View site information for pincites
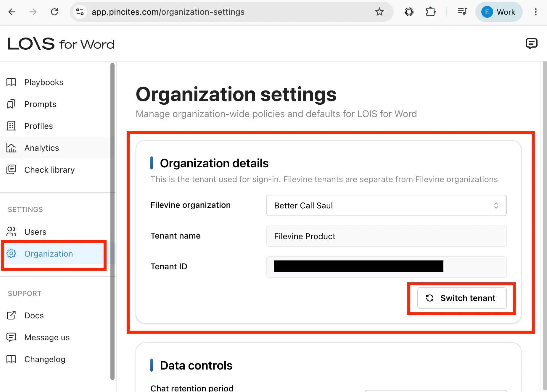The height and width of the screenshot is (392, 547). coord(80,12)
